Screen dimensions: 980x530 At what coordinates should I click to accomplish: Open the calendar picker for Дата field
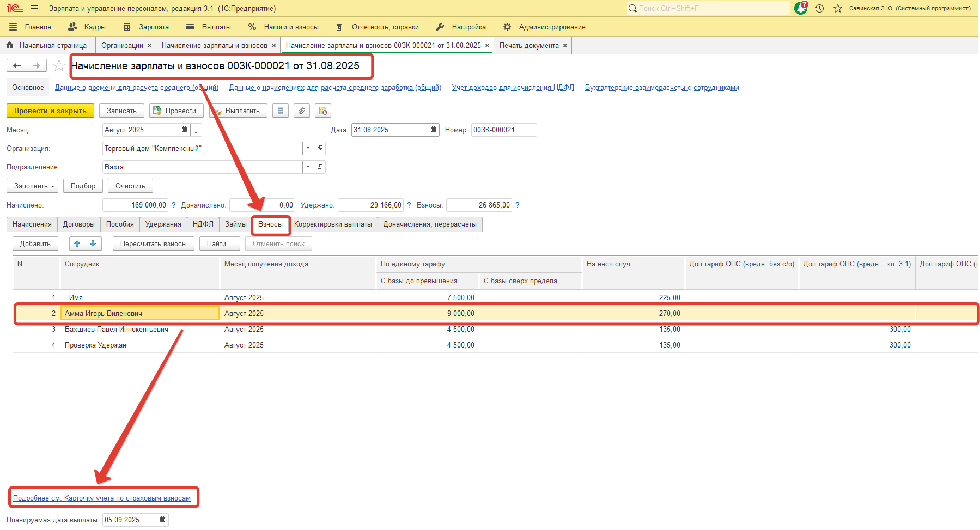434,130
